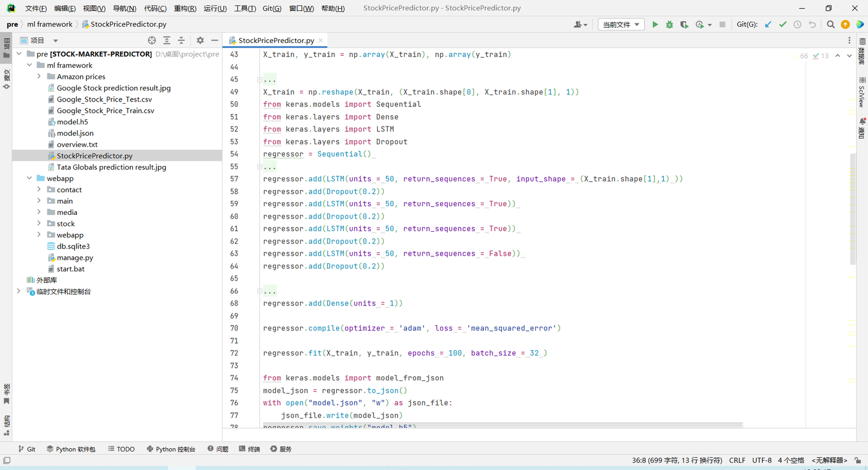Click the editor horizontal scrollbar
Screen dimensions: 868x470
pyautogui.click(x=502, y=425)
